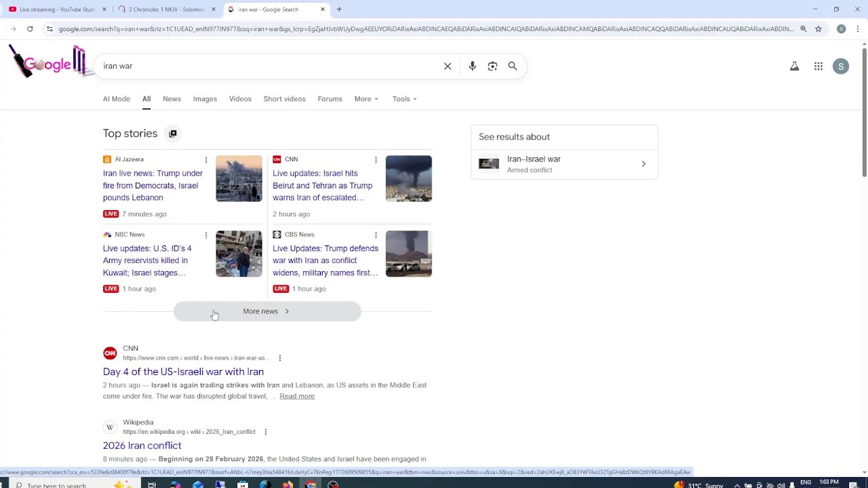Open the Iran–Israel war result chevron

pyautogui.click(x=644, y=164)
